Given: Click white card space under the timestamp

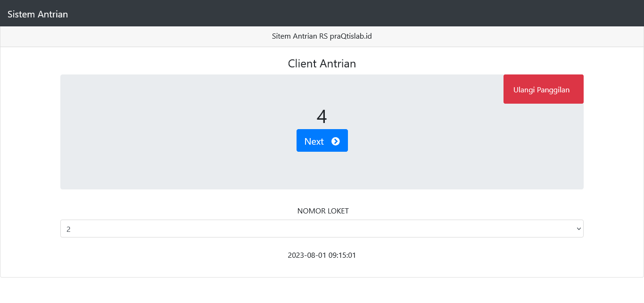Looking at the screenshot, I should point(322,269).
